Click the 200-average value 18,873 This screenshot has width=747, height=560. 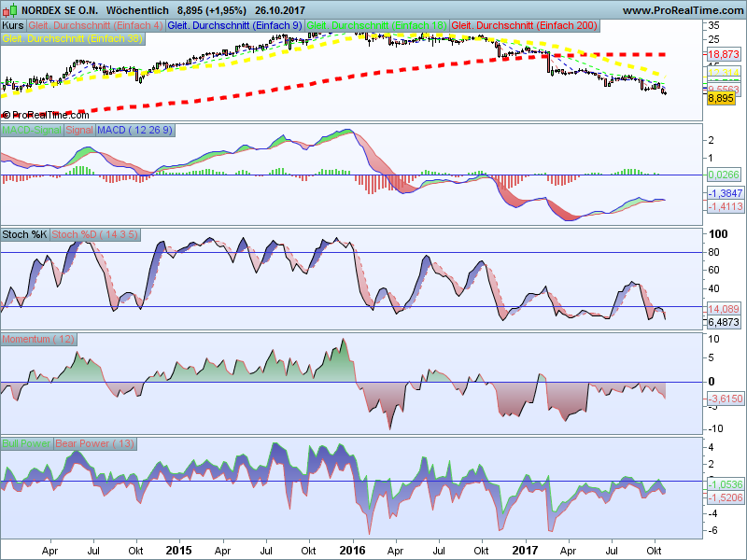pos(723,54)
